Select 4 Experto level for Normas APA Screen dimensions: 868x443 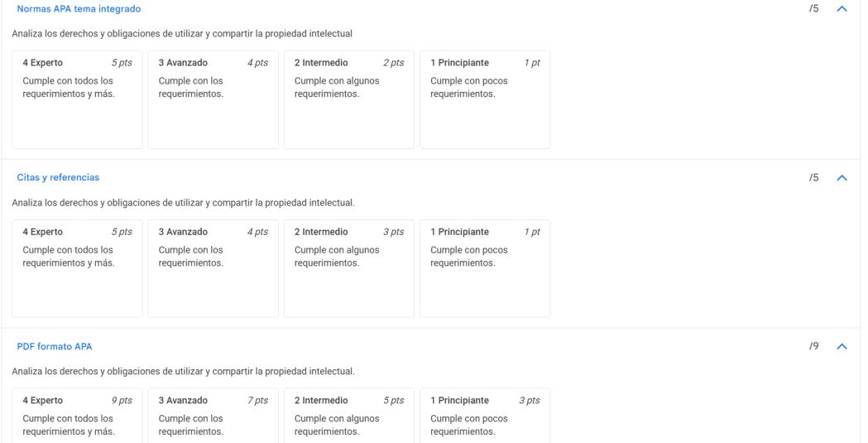pyautogui.click(x=77, y=99)
